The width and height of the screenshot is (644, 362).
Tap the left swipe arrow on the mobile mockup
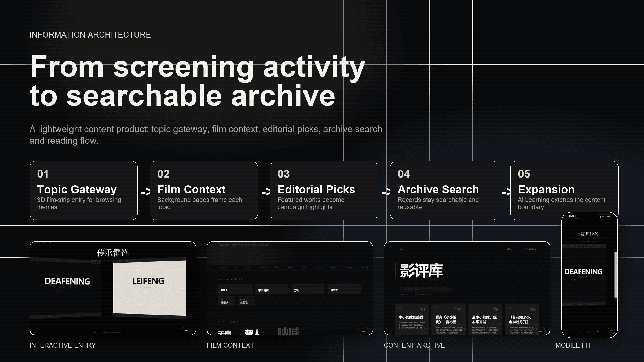click(x=581, y=332)
